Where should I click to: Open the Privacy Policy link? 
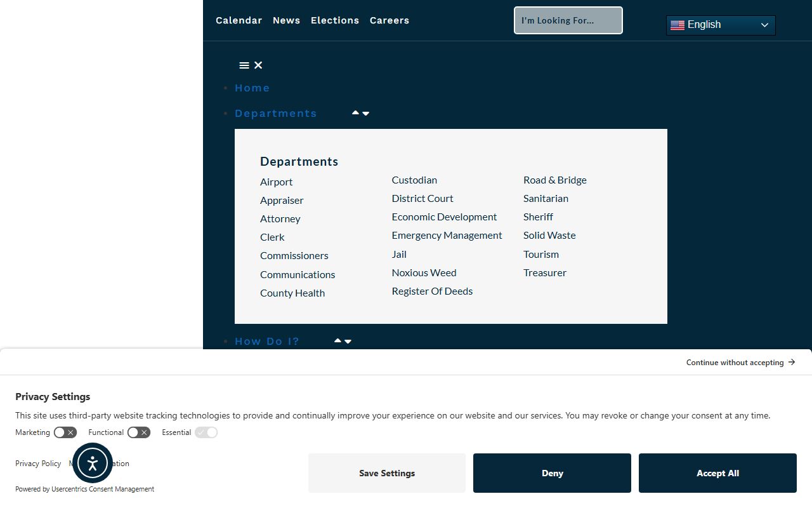38,464
